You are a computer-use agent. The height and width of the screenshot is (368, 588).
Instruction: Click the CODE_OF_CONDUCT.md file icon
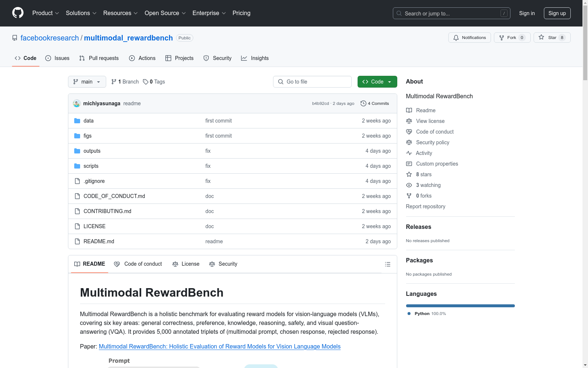click(x=77, y=196)
